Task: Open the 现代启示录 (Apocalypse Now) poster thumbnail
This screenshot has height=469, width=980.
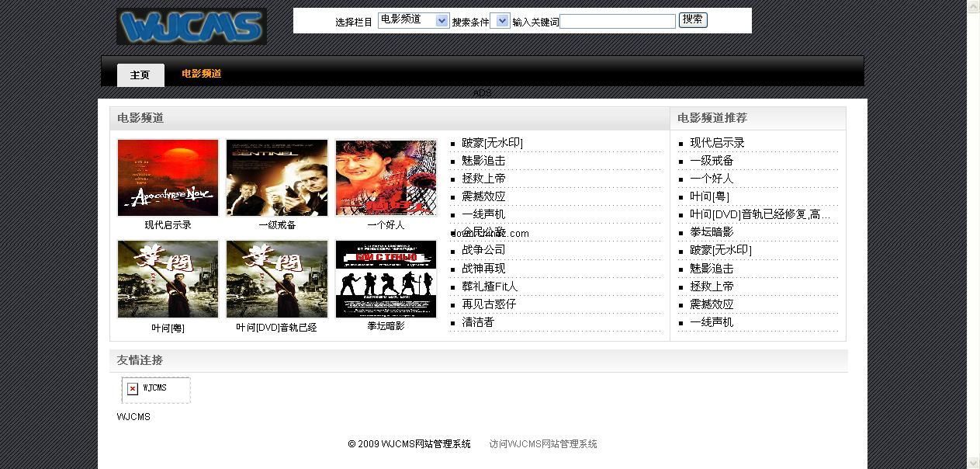Action: [168, 178]
